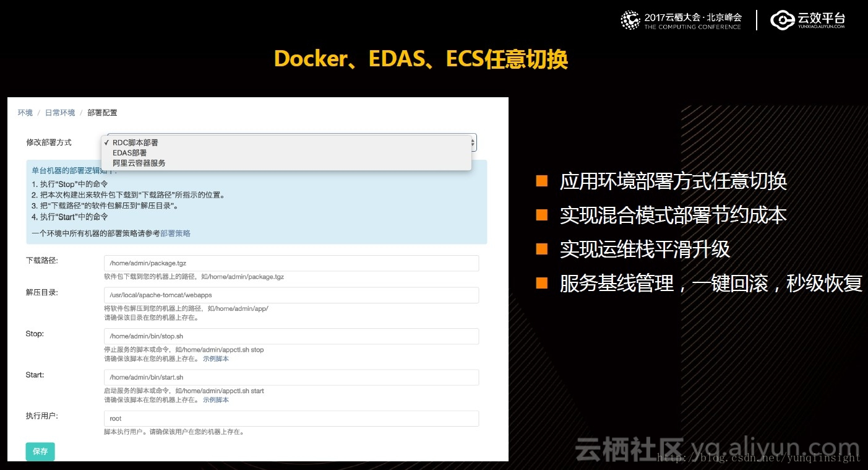Focus the Stop script path field
The image size is (868, 470).
pos(291,336)
